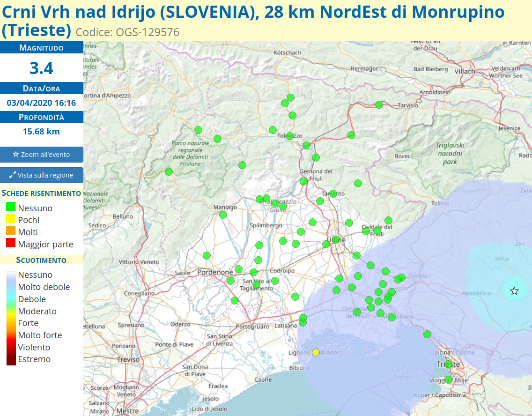This screenshot has height=416, width=532.
Task: Select the green marker at Tolmezzo
Action: tap(290, 136)
